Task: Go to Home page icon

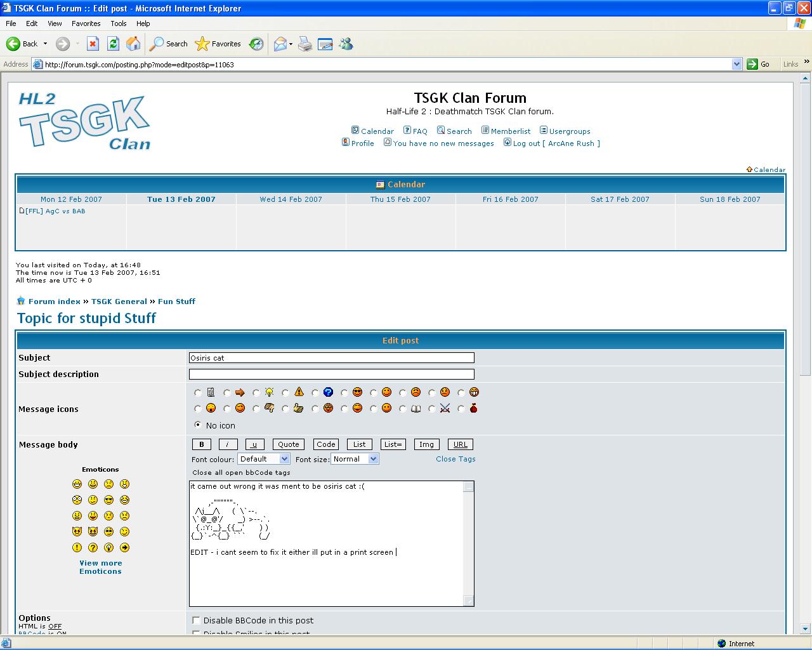Action: tap(133, 44)
